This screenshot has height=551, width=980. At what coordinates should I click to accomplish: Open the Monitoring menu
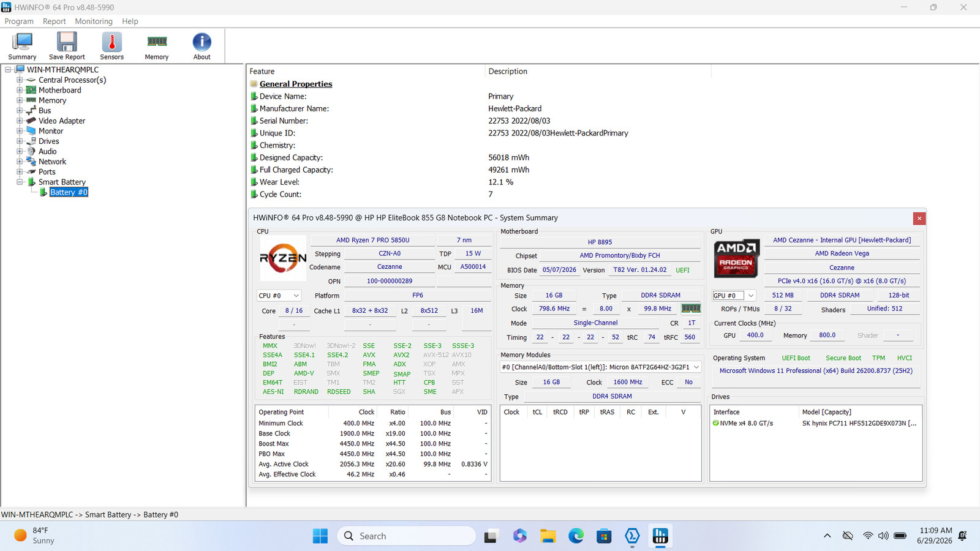94,21
